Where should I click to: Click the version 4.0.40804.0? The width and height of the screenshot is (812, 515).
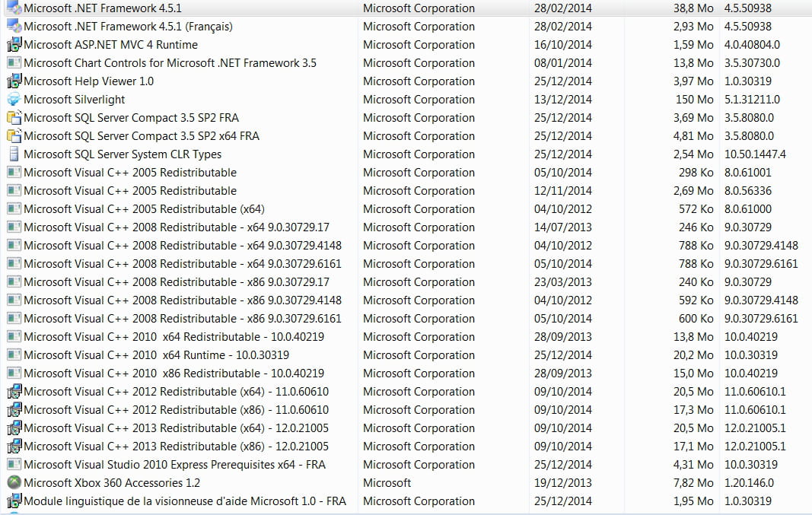(752, 45)
